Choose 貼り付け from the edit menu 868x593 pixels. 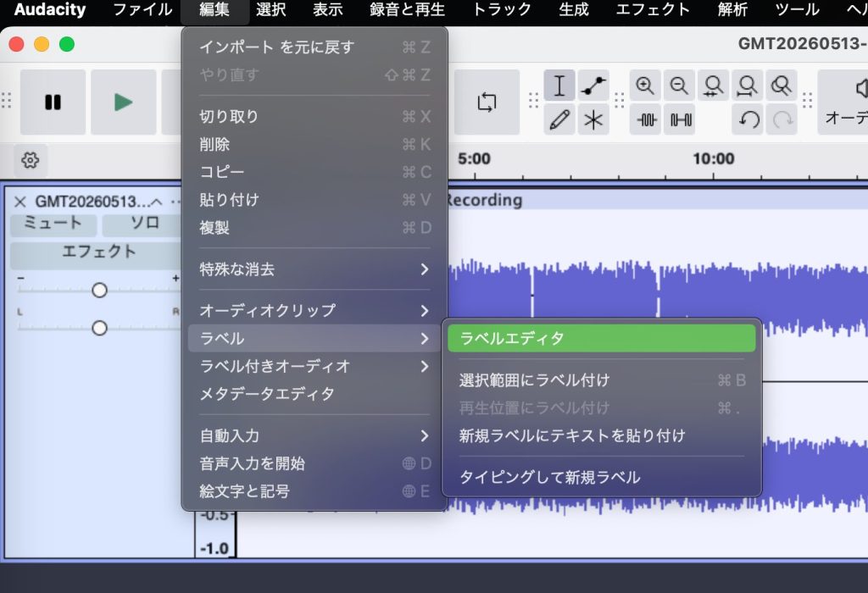pos(314,200)
